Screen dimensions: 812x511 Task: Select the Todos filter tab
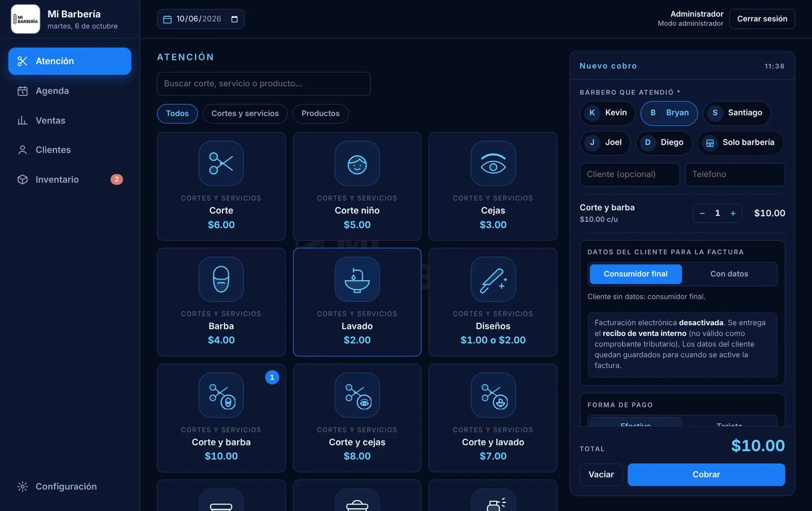(177, 114)
